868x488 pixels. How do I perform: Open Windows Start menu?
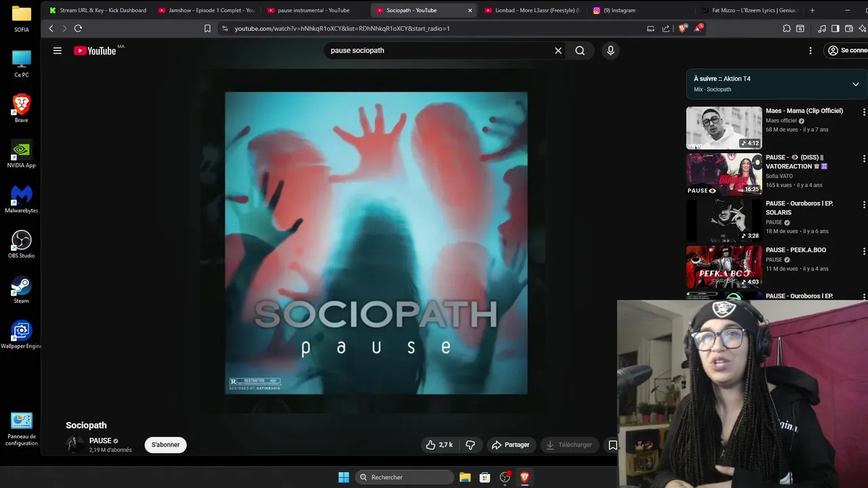pos(344,477)
